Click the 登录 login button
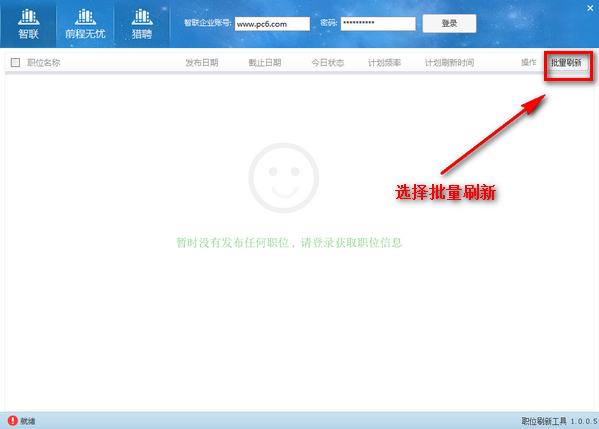Screen dimensions: 599x429 click(449, 24)
